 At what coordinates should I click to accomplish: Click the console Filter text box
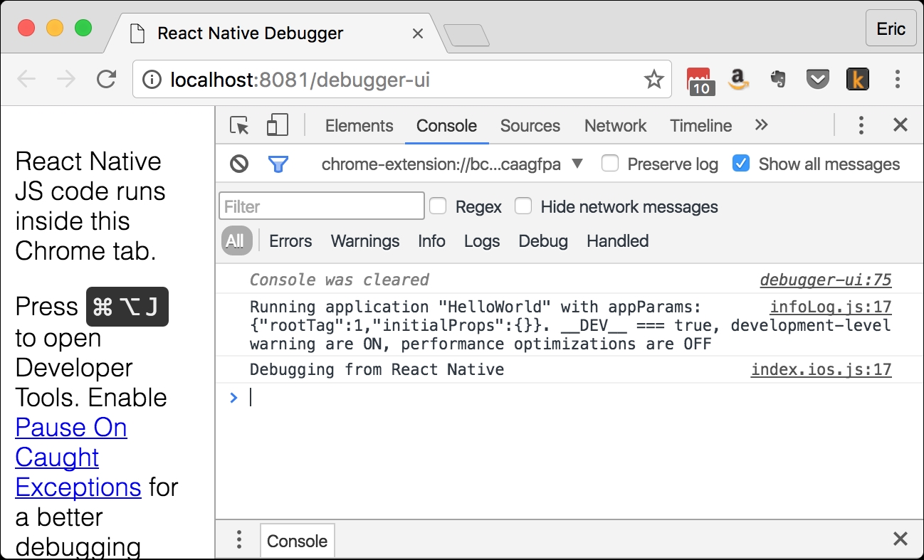322,206
